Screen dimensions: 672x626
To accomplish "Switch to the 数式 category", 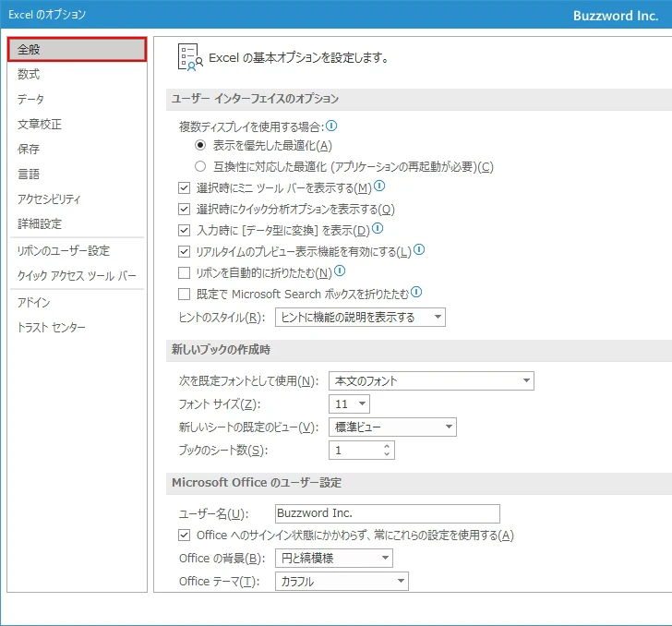I will tap(29, 75).
